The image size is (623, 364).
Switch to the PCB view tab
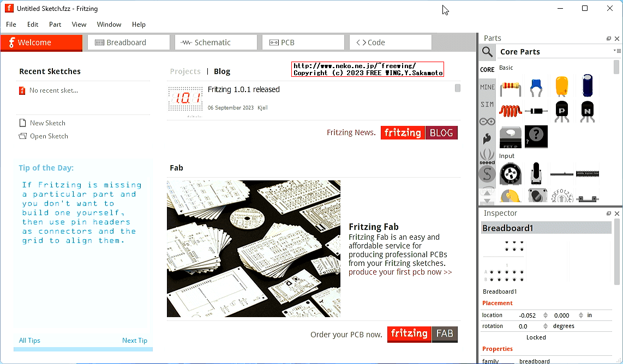303,43
